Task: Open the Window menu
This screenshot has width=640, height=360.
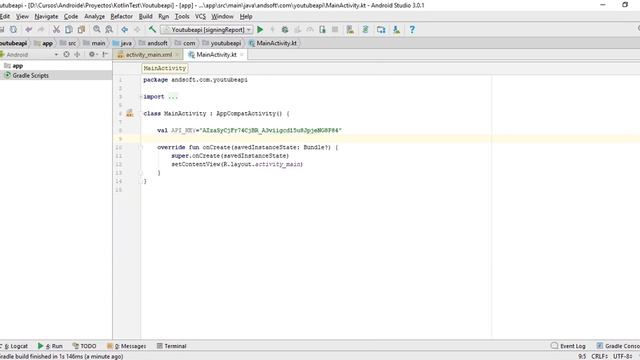Action: click(x=222, y=16)
